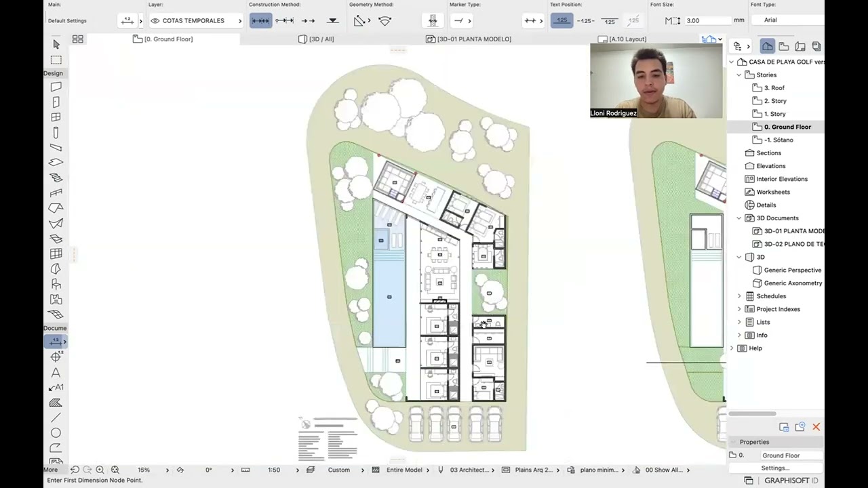Image resolution: width=868 pixels, height=488 pixels.
Task: Select the Slab tool
Action: point(56,163)
